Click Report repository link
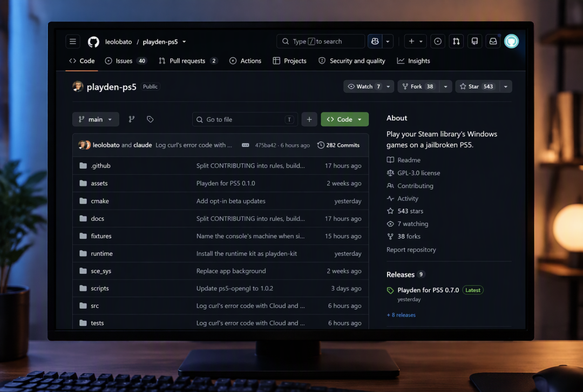 [411, 249]
